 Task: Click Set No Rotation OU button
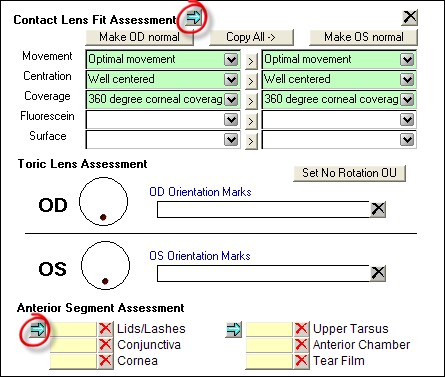pos(349,173)
